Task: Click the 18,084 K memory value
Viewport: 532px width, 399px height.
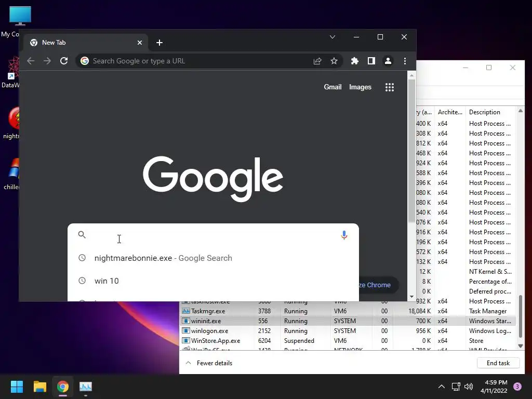Action: pyautogui.click(x=419, y=311)
